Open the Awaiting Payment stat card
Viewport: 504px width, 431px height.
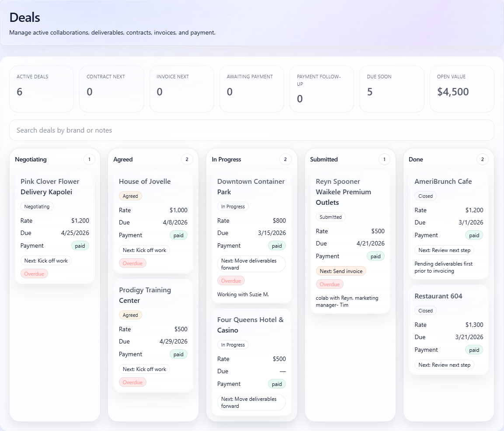252,89
